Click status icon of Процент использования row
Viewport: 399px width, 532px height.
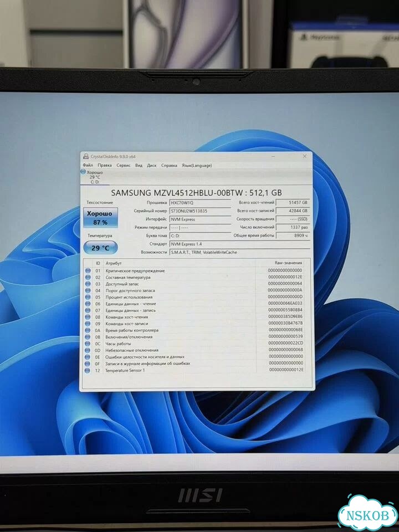[88, 297]
